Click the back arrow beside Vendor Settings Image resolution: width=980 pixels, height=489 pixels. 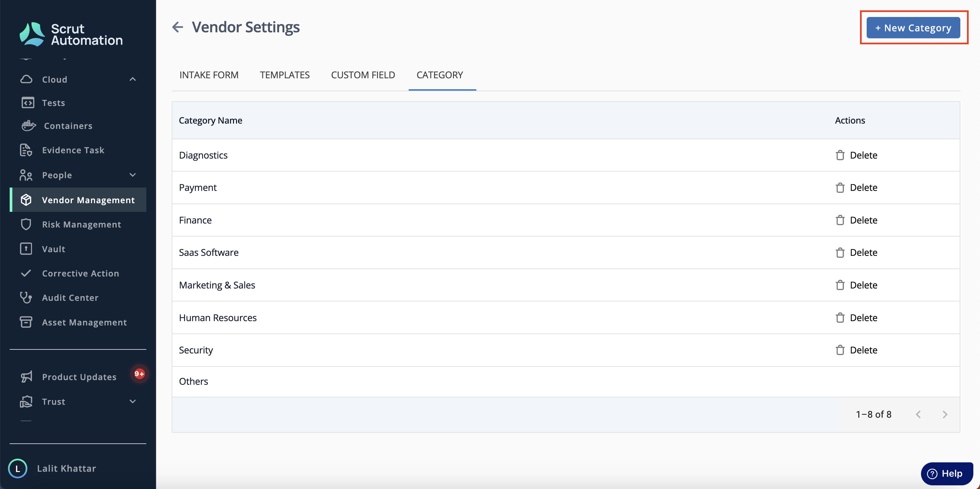[x=178, y=27]
